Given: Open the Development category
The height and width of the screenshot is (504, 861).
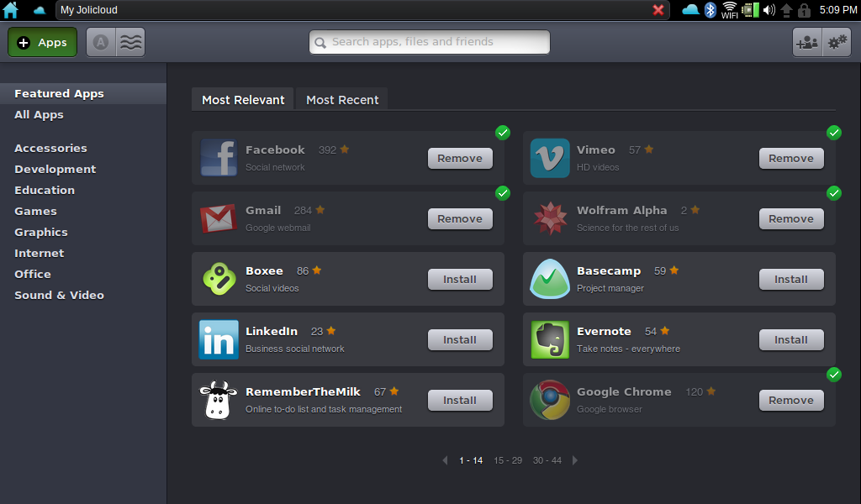Looking at the screenshot, I should pos(55,169).
